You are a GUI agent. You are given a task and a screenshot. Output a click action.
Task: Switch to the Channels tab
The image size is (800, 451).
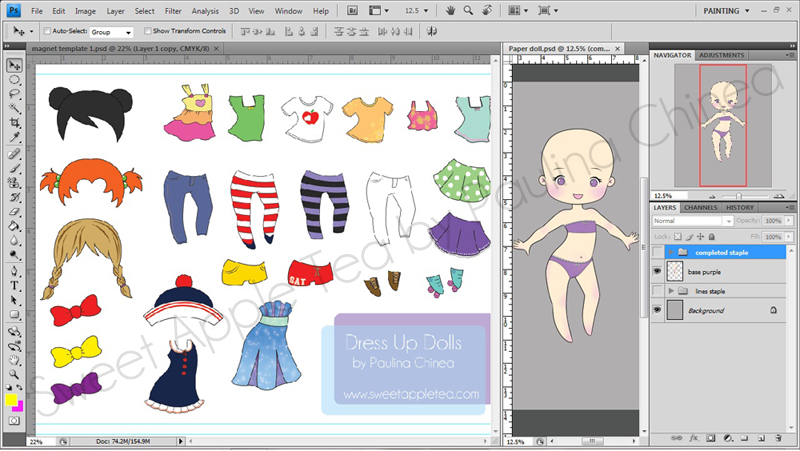pyautogui.click(x=700, y=208)
